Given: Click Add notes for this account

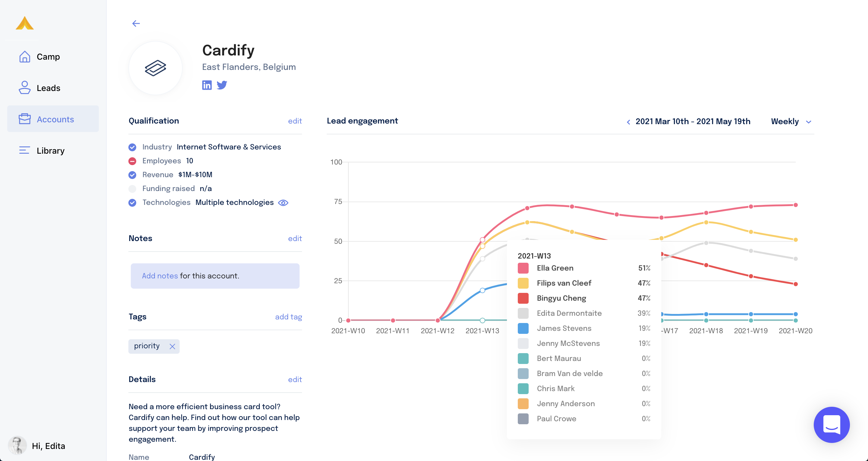Looking at the screenshot, I should [x=160, y=276].
